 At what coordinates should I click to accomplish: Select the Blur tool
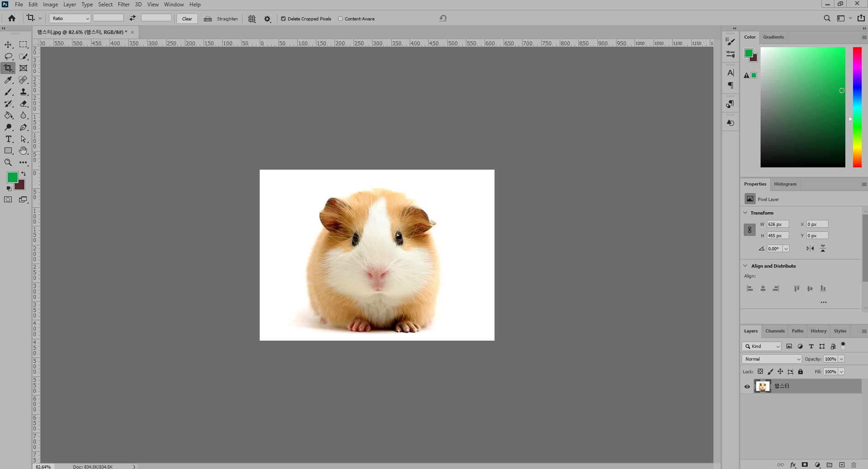(x=23, y=115)
